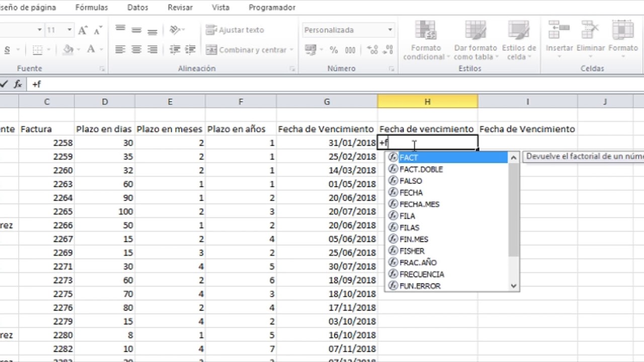
Task: Select FECHA.MES in the autocomplete list
Action: click(x=447, y=204)
